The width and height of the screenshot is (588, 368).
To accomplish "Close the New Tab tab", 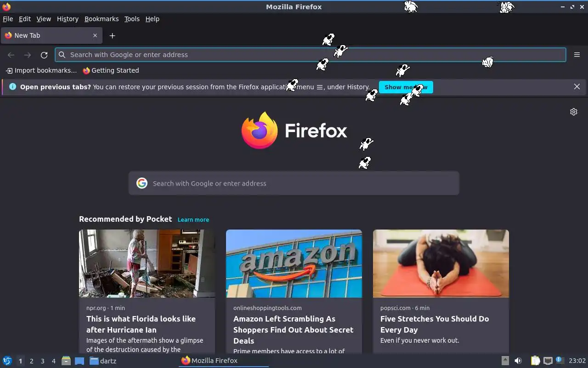I will [95, 35].
